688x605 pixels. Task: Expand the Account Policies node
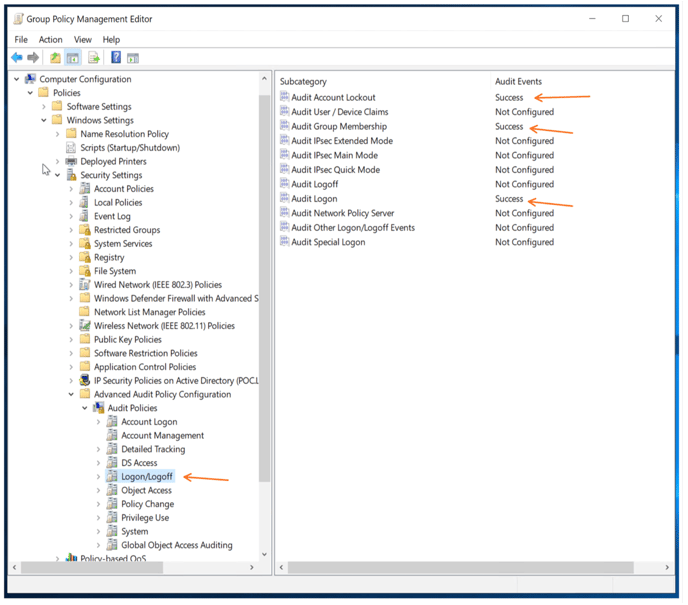pos(71,189)
